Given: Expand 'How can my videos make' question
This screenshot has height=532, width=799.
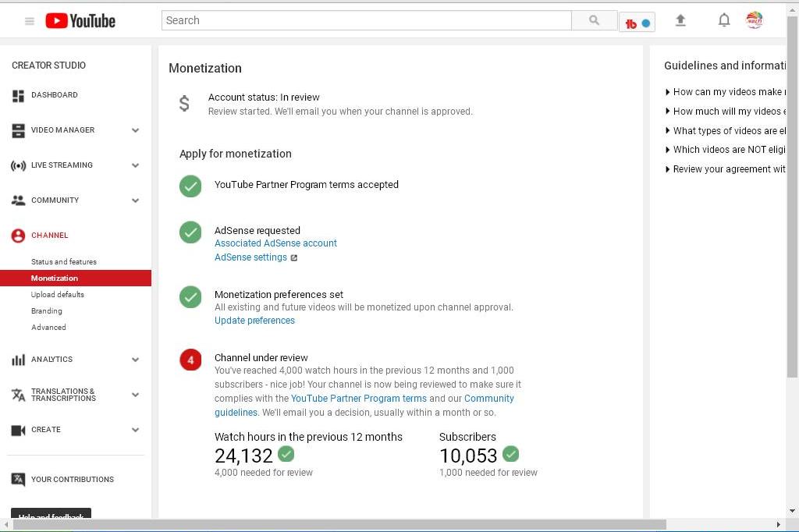Looking at the screenshot, I should [726, 92].
